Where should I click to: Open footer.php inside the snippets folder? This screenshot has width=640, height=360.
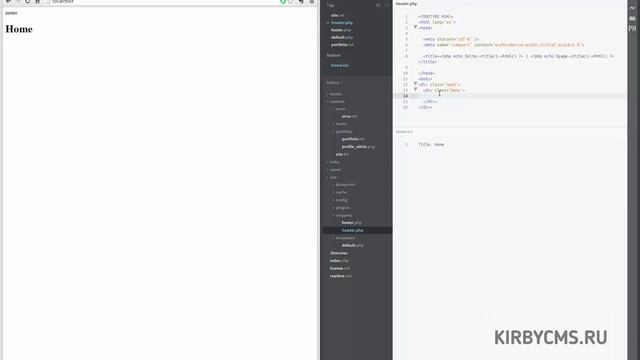tap(351, 223)
